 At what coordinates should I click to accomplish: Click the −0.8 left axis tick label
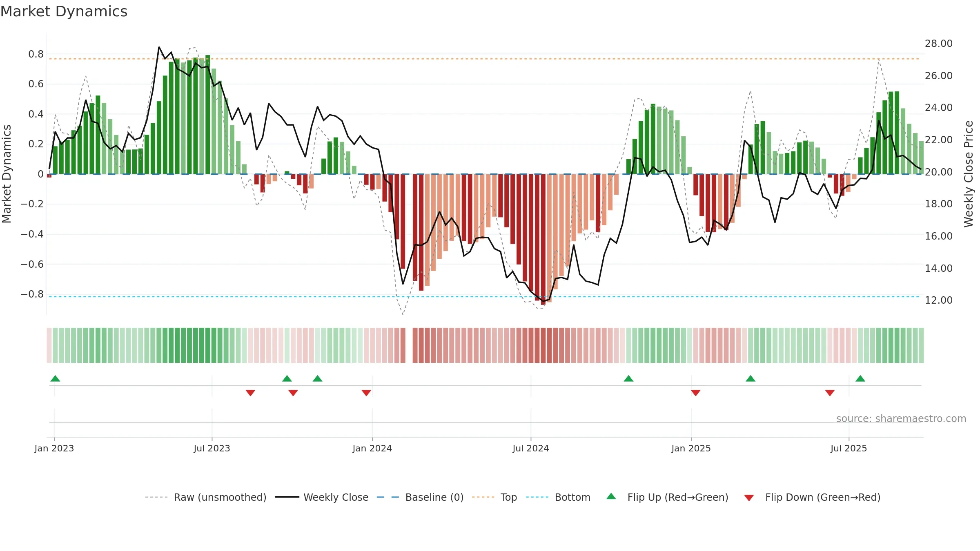[32, 294]
